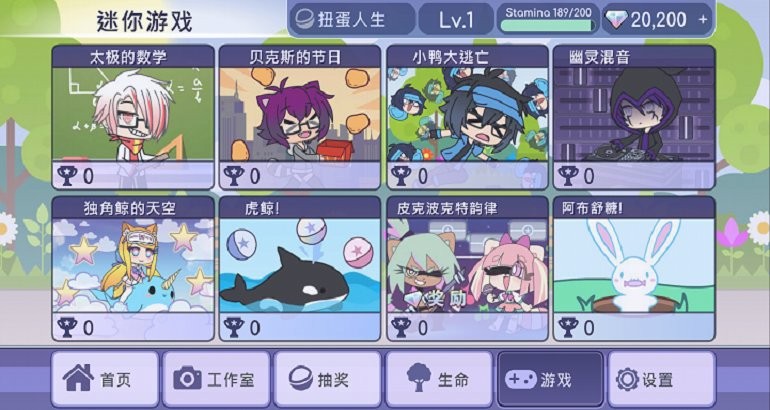Launch the 幽灵混音 DJ game
Viewport: 770px width, 410px height.
(634, 117)
